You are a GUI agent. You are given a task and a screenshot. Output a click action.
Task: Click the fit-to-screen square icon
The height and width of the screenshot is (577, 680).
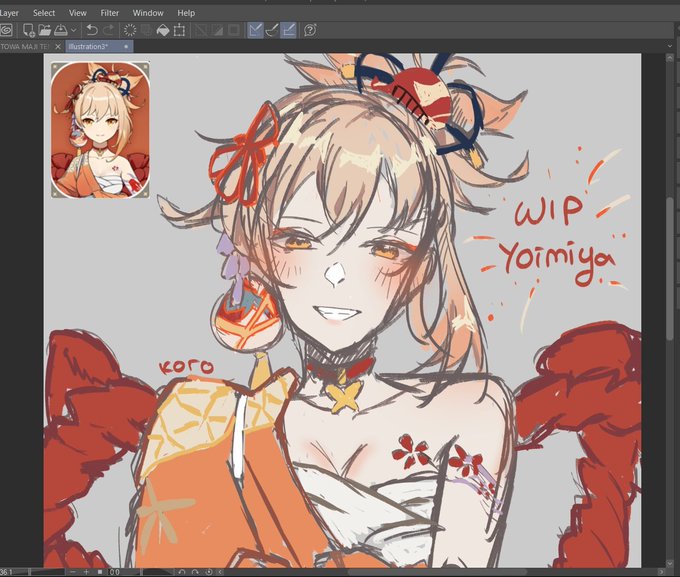(x=100, y=572)
